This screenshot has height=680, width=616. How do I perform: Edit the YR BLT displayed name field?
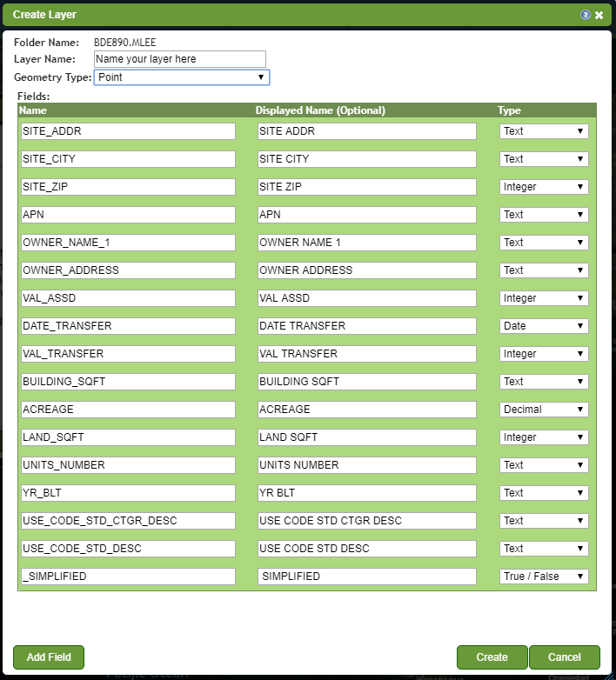(366, 493)
